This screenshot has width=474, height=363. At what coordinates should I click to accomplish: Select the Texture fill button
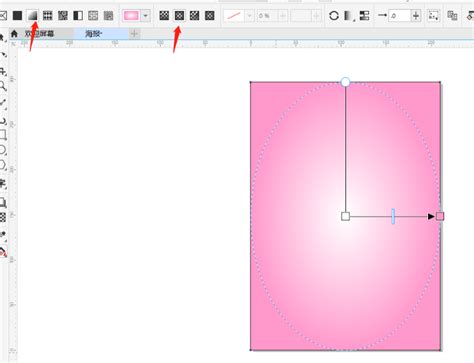(93, 15)
